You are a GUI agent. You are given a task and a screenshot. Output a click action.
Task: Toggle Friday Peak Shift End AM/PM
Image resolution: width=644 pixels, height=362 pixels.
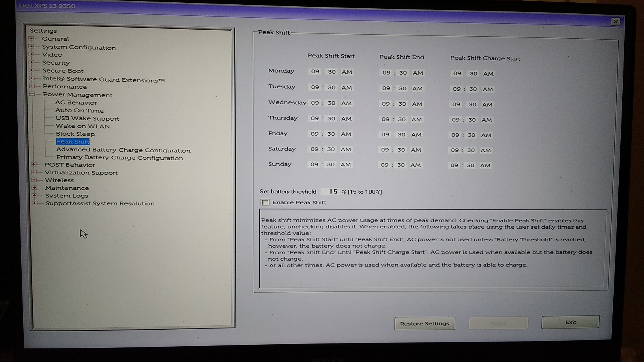(416, 134)
